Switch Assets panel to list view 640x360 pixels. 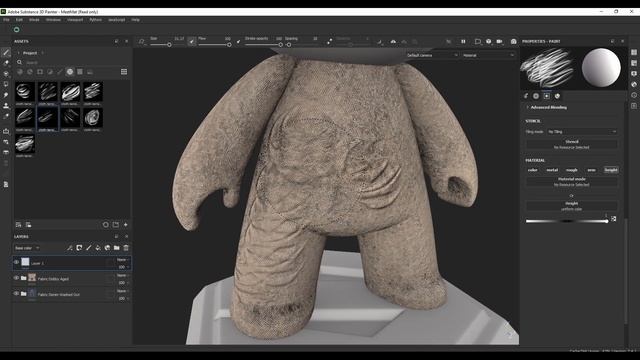tap(124, 72)
